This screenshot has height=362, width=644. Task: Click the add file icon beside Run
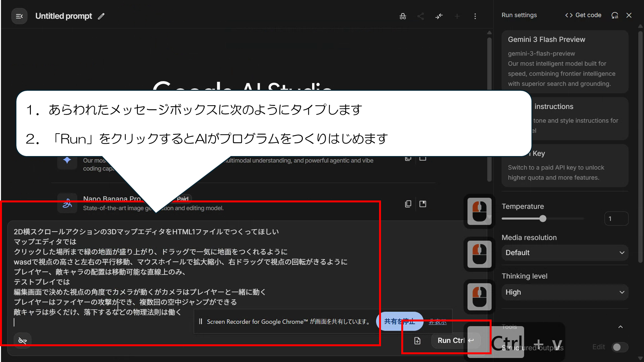click(x=417, y=341)
